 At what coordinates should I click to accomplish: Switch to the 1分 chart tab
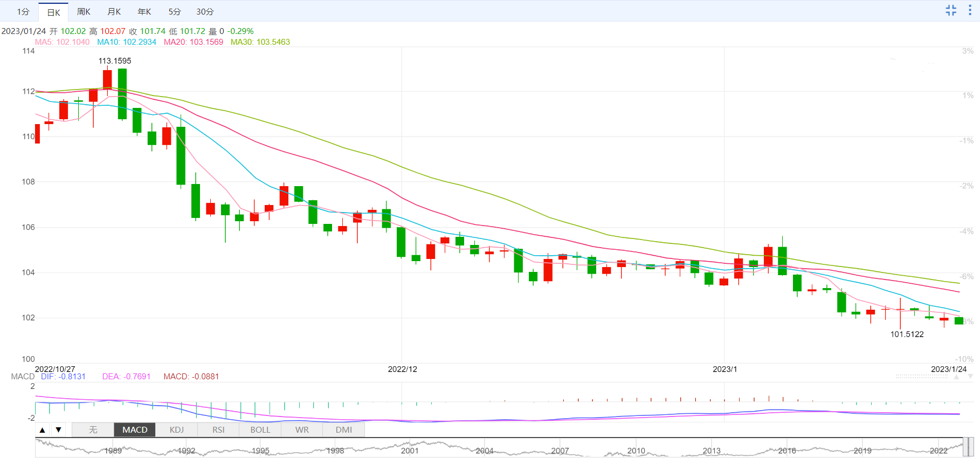point(23,12)
